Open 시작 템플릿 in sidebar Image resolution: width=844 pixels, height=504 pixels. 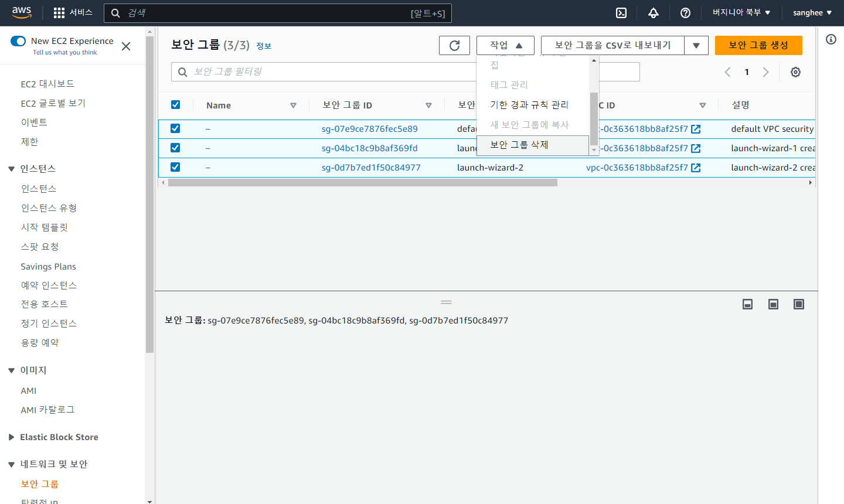(x=45, y=227)
